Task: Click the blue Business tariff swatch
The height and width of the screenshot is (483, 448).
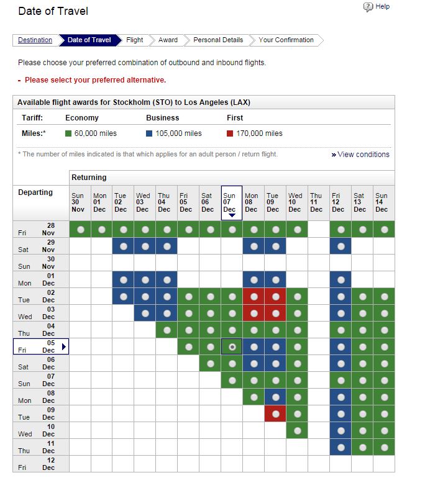Action: [149, 133]
